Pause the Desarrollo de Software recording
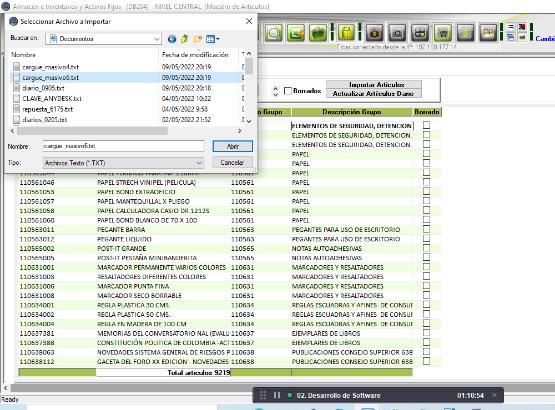The image size is (555, 410). [x=277, y=395]
